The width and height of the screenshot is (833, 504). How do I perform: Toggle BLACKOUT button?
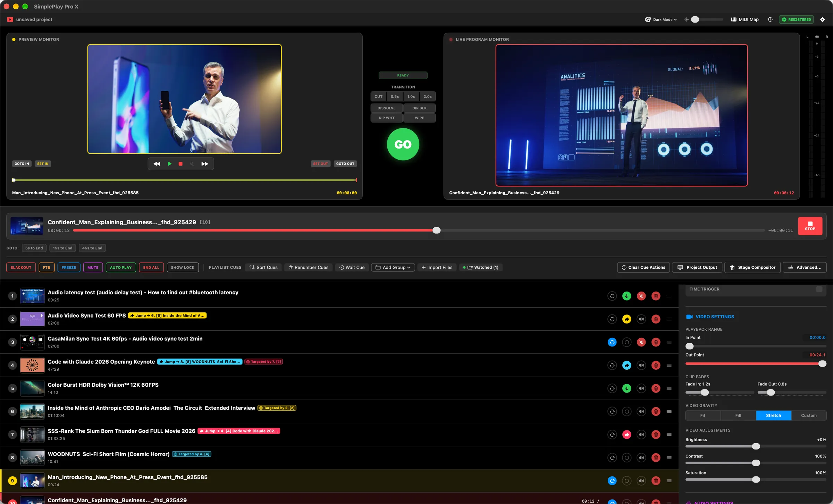(x=21, y=268)
